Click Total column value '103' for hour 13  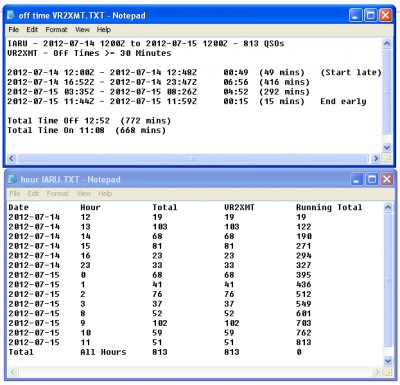160,227
